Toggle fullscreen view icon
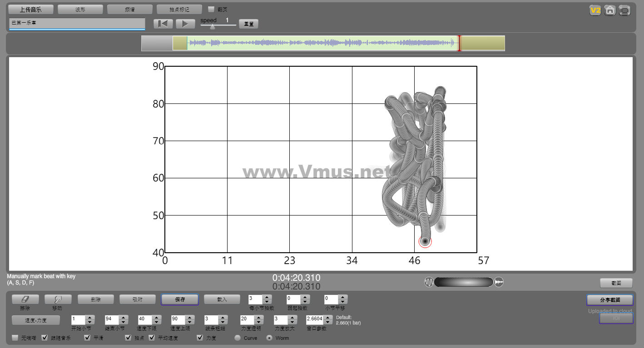 (x=624, y=10)
